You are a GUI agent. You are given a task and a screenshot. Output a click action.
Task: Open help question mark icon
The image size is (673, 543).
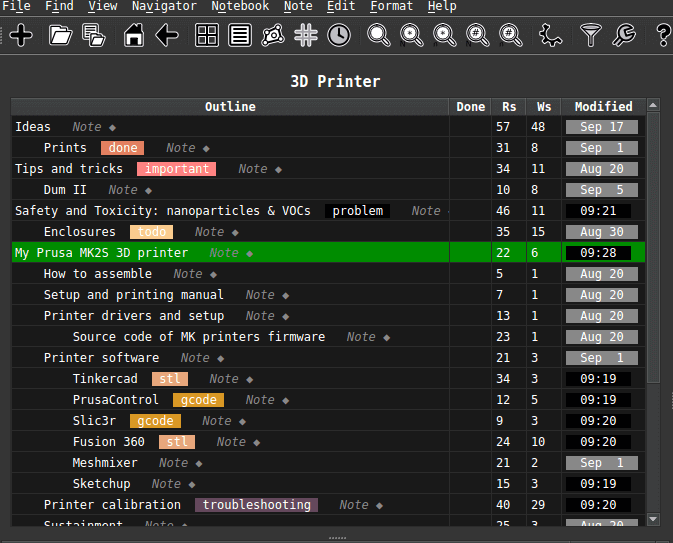pos(664,35)
